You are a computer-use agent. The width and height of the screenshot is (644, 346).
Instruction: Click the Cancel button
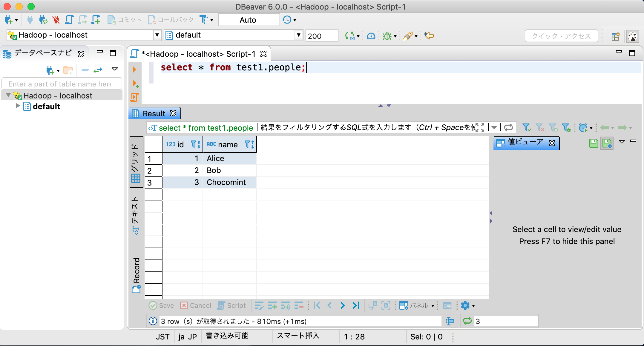196,305
